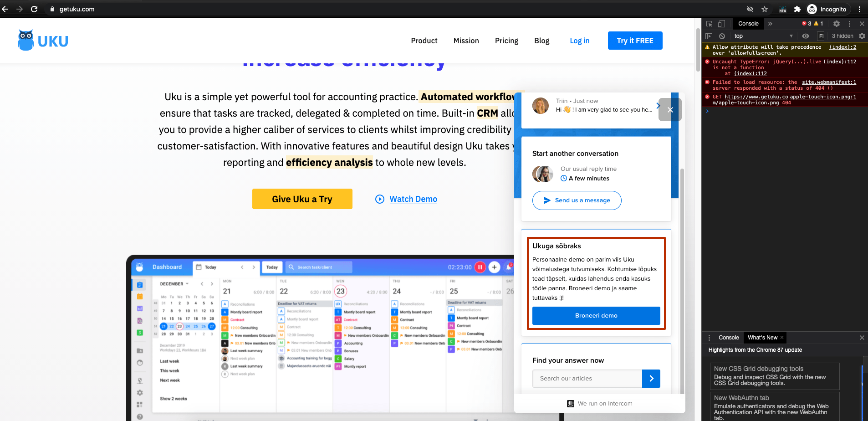Click the UKU owl logo
Image resolution: width=868 pixels, height=421 pixels.
[43, 41]
